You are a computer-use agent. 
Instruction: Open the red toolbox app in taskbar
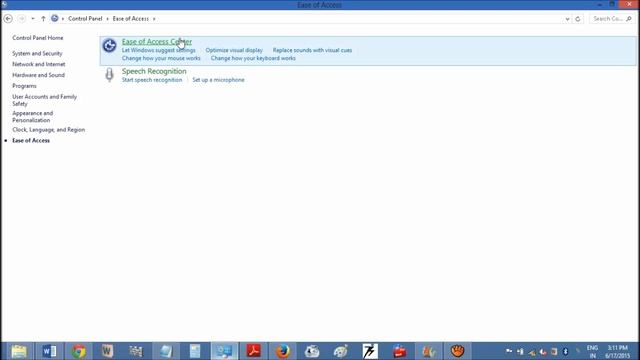click(399, 351)
